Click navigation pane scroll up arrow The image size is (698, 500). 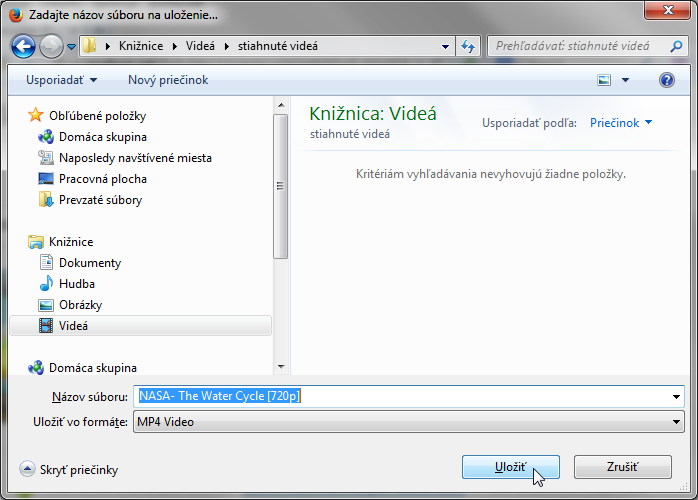281,105
